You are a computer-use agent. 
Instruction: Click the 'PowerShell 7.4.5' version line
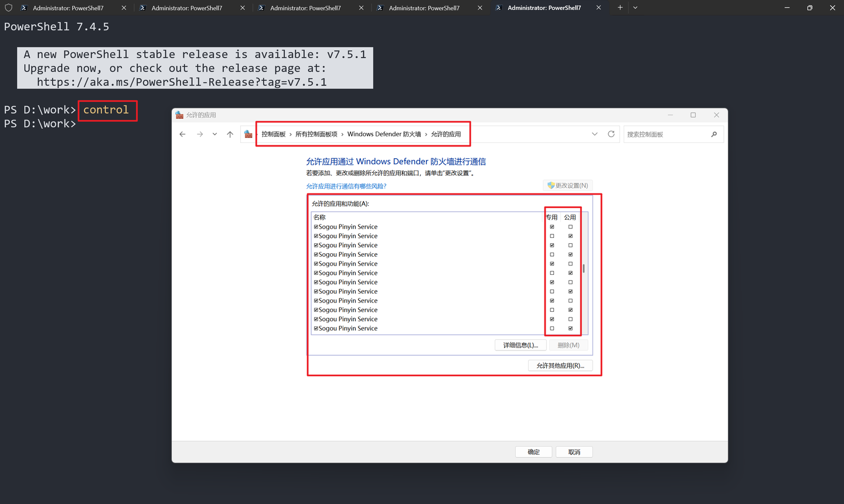[x=56, y=27]
